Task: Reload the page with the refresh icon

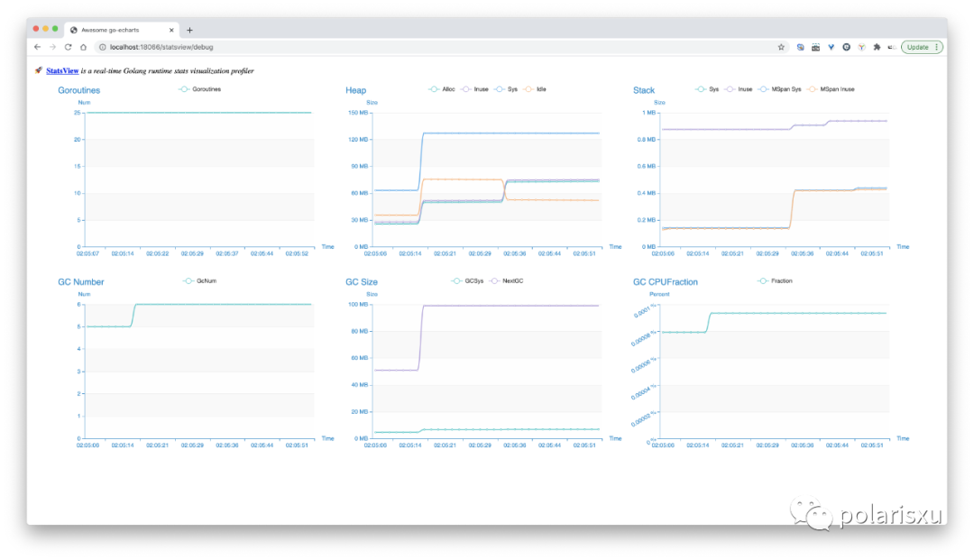Action: click(x=69, y=47)
